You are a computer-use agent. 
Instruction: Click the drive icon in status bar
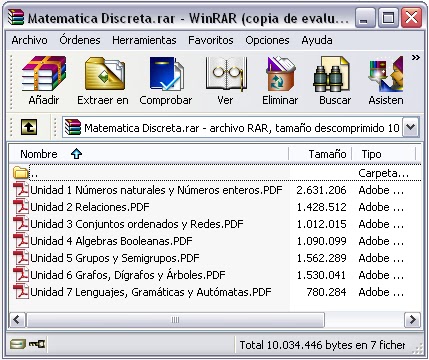click(x=17, y=344)
